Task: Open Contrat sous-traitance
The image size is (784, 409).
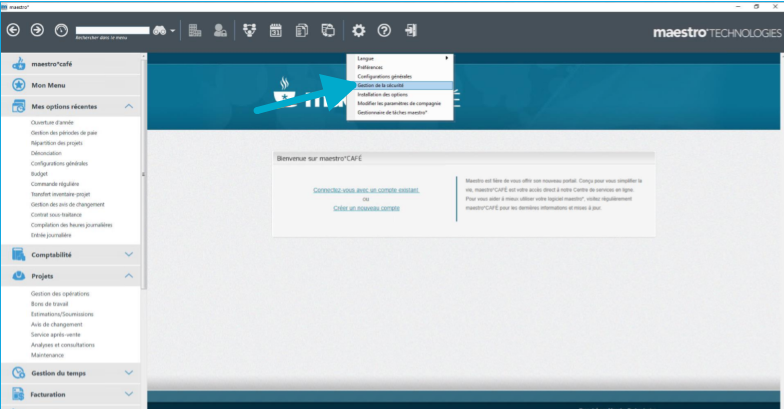Action: (56, 214)
